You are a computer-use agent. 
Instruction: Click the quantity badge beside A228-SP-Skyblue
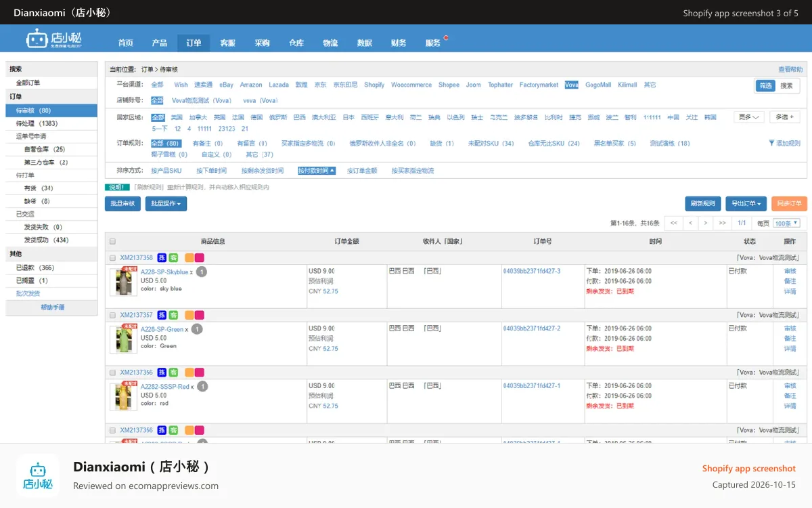202,272
